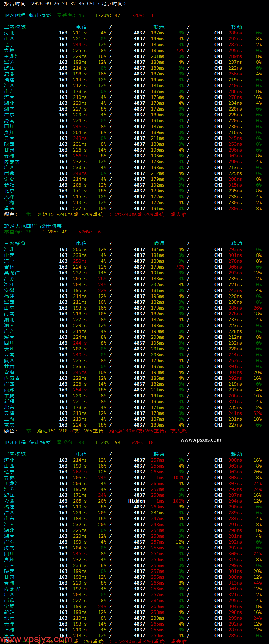Click the red ">20%: 6" summary count
This screenshot has width=269, height=644.
click(90, 232)
